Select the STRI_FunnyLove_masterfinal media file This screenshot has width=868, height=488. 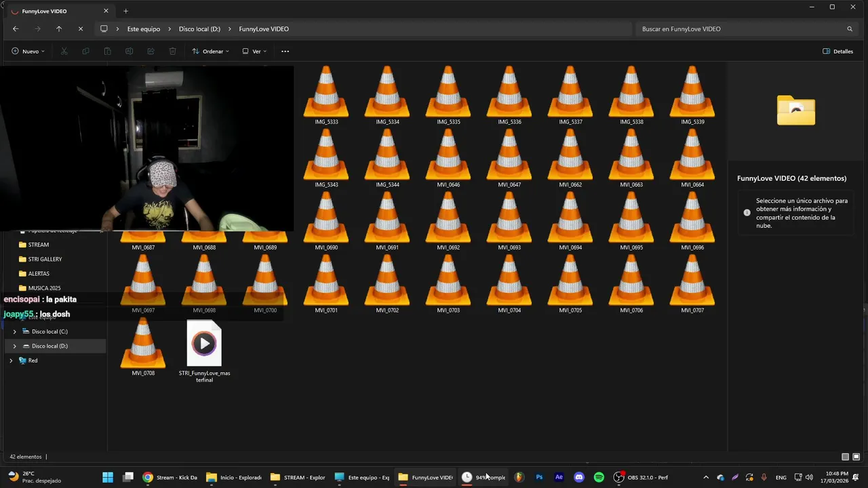(204, 351)
